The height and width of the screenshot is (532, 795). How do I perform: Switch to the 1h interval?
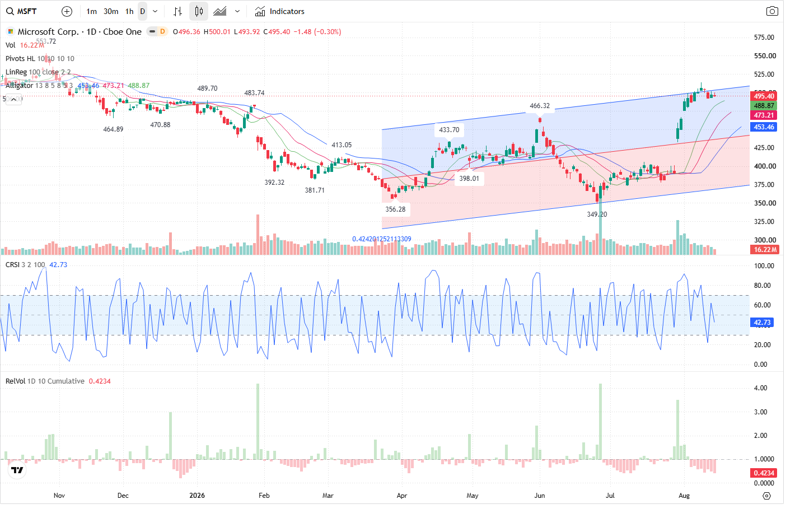point(129,11)
